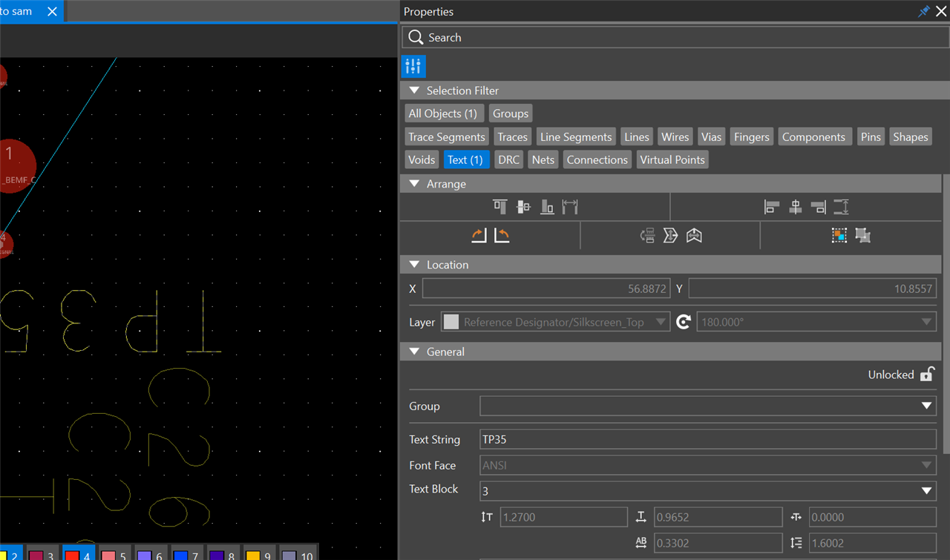950x560 pixels.
Task: Toggle the Pins selection filter
Action: pyautogui.click(x=871, y=136)
